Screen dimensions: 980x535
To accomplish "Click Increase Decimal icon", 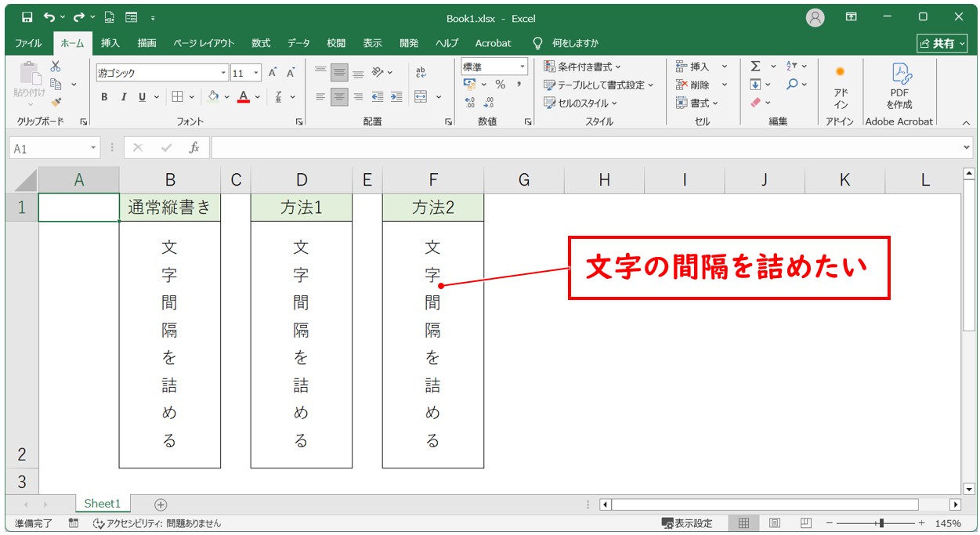I will click(470, 103).
